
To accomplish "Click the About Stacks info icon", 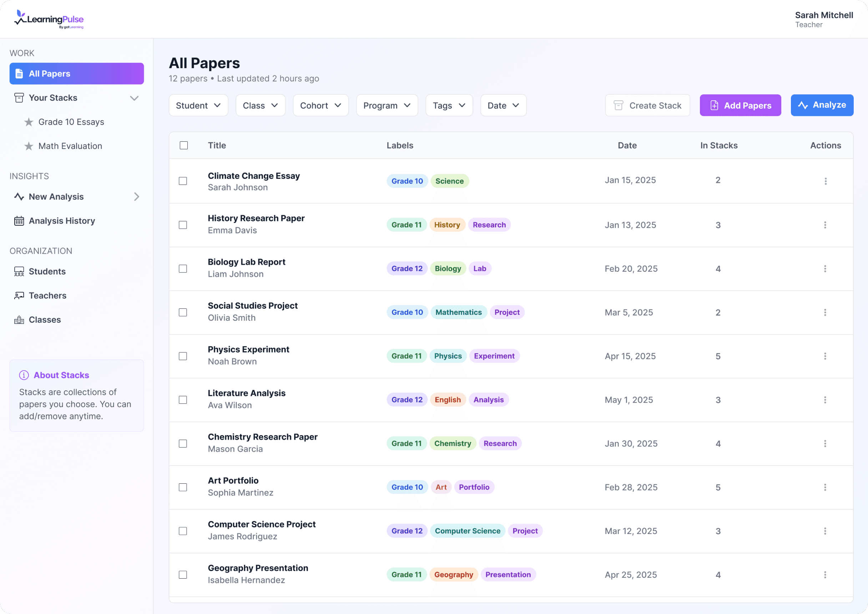I will point(24,375).
